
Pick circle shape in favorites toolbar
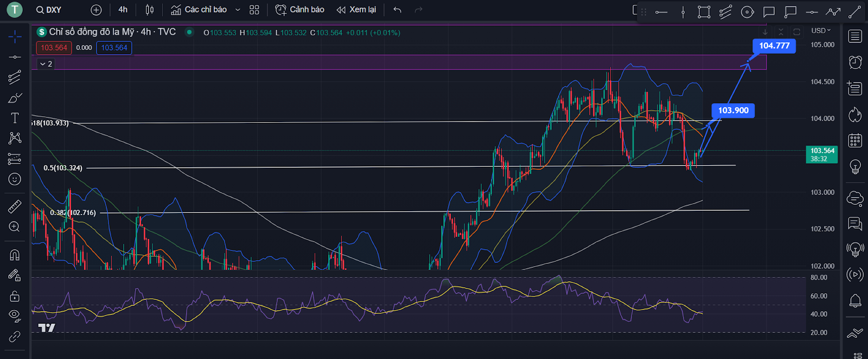[747, 12]
